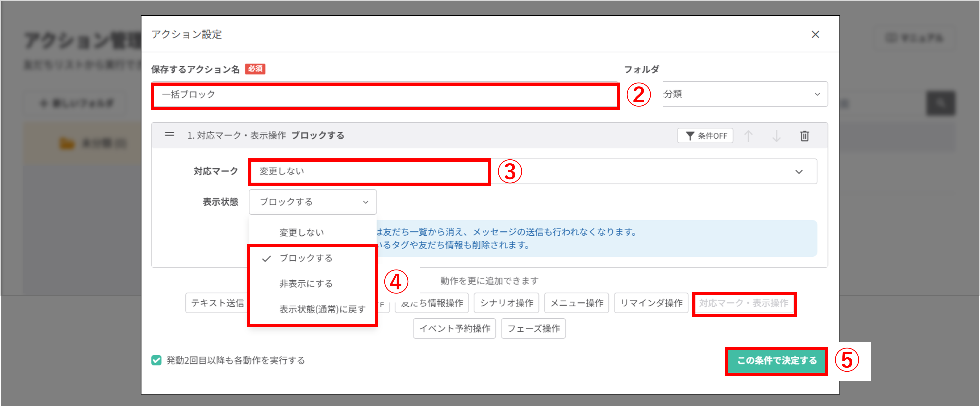Click the trash icon to delete action
The height and width of the screenshot is (406, 980).
click(x=804, y=136)
